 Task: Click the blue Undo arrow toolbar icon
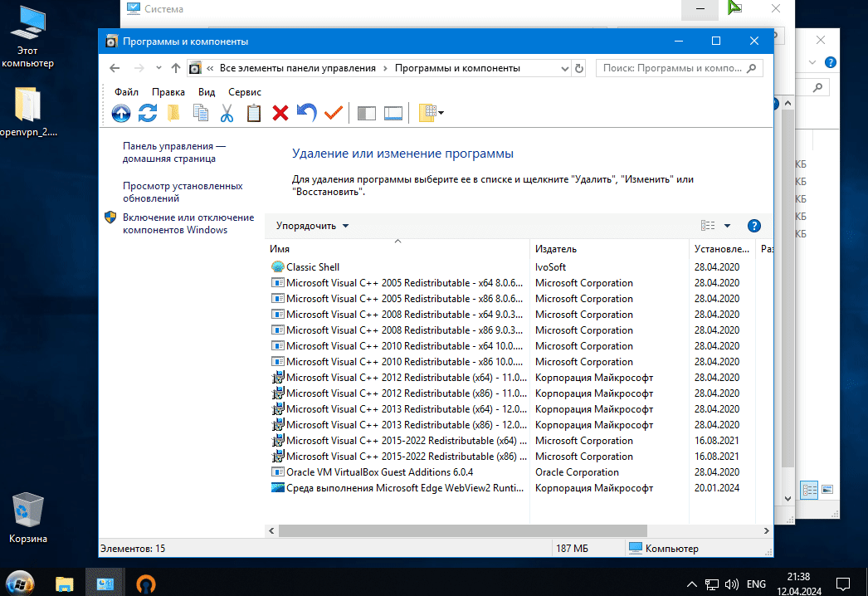click(307, 113)
